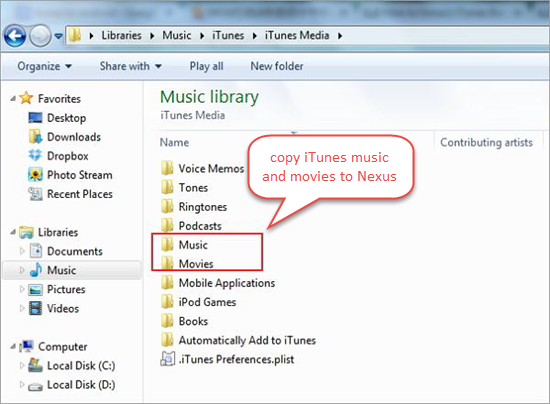Click the Desktop icon in Favorites

click(35, 118)
